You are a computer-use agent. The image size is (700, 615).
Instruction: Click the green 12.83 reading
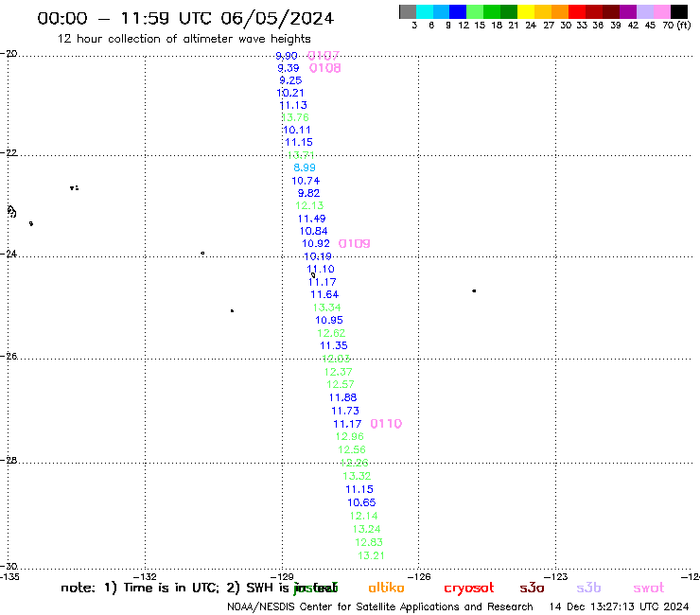369,542
